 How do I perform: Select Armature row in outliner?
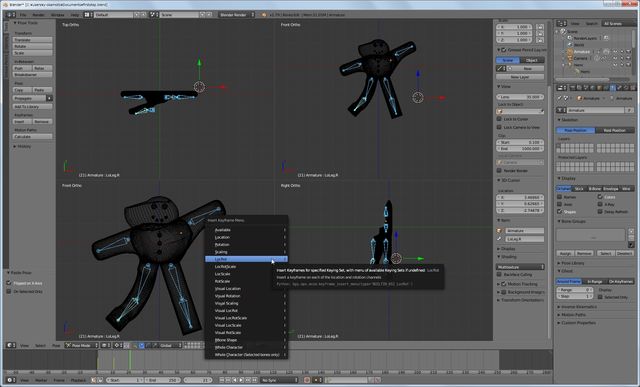click(x=582, y=52)
